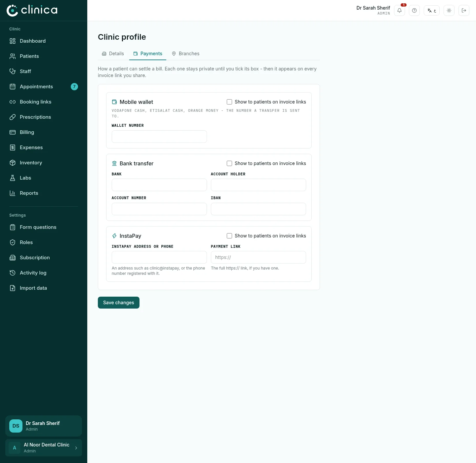Click the Roles shield icon
The height and width of the screenshot is (463, 476).
[x=13, y=242]
